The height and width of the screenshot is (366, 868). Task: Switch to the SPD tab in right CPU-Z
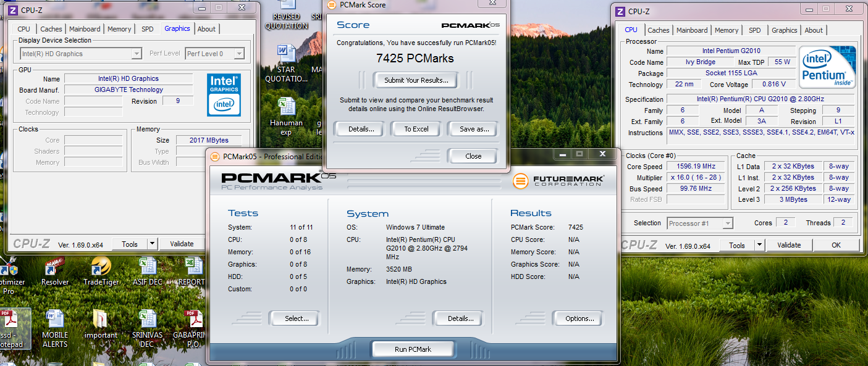(x=755, y=30)
